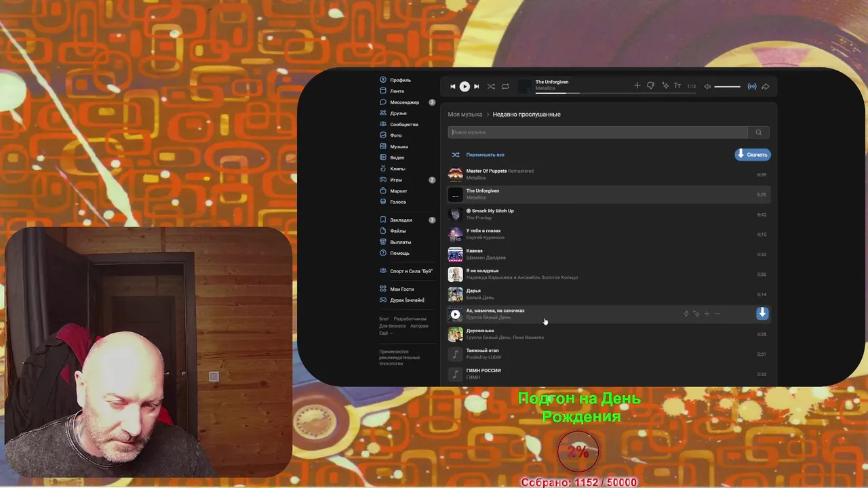Open Сообщества in sidebar

coord(399,124)
